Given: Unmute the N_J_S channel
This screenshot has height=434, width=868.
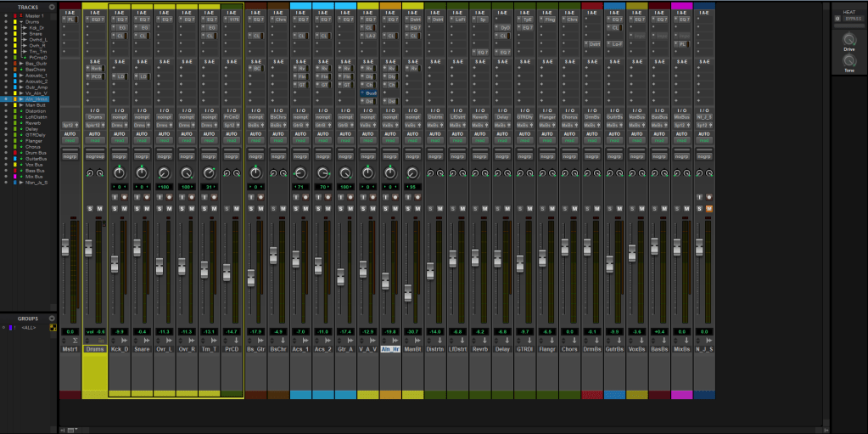Looking at the screenshot, I should click(709, 208).
